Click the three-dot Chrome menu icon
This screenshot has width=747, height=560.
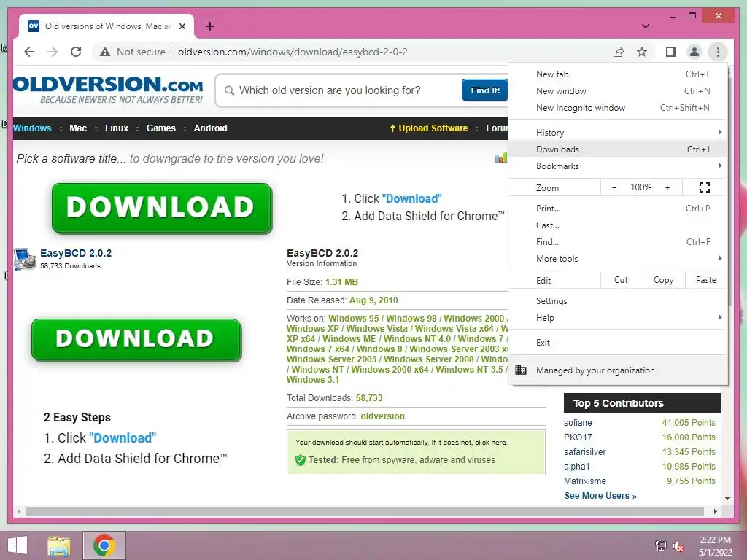[718, 52]
